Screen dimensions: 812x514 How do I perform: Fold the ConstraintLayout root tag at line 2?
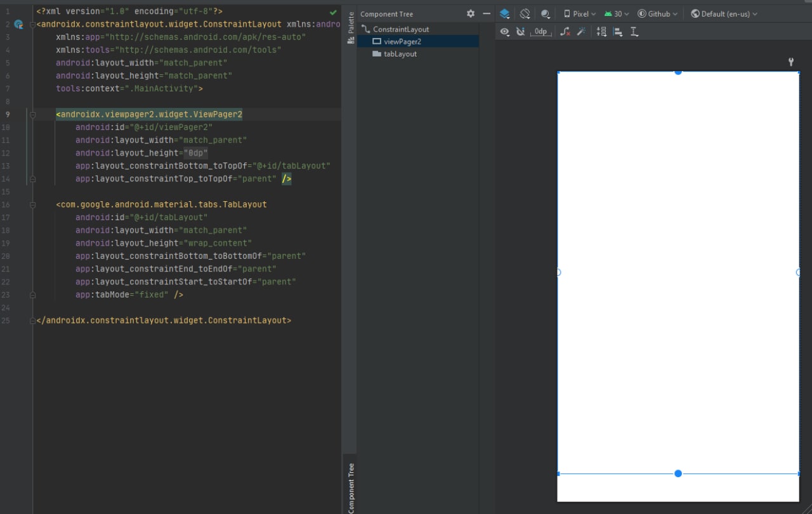click(32, 24)
